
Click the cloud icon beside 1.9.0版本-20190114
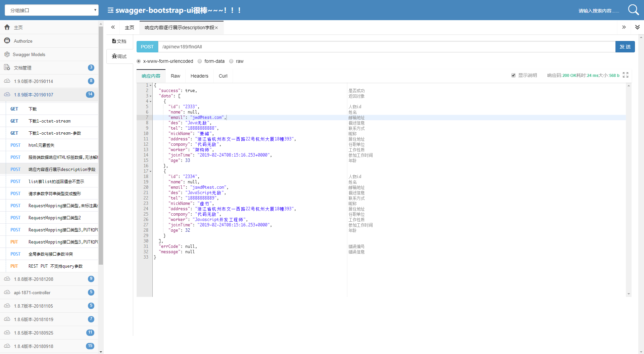click(7, 81)
